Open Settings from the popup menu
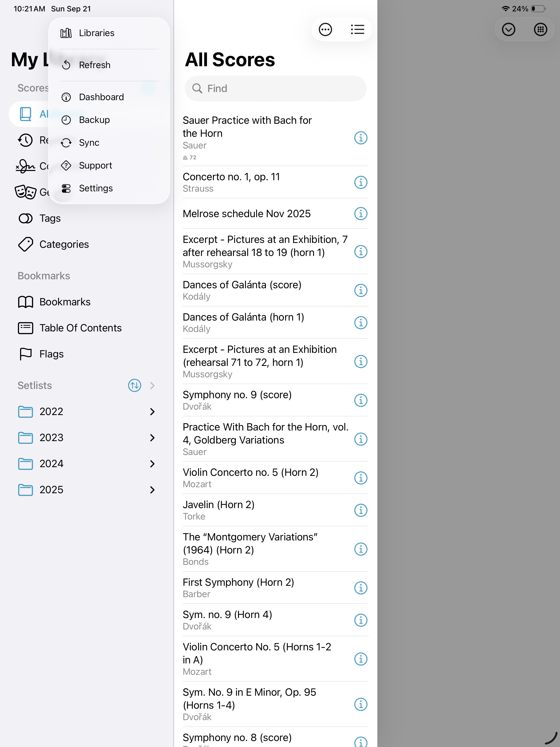 click(96, 188)
